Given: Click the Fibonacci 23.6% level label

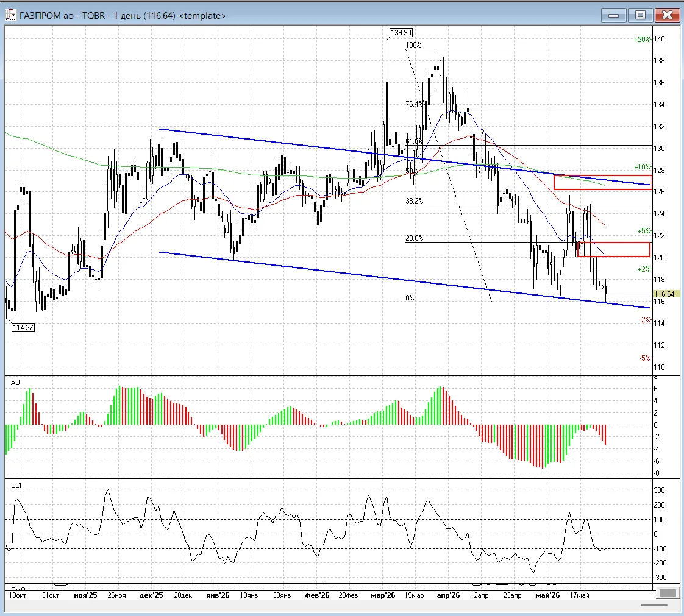Looking at the screenshot, I should coord(414,238).
